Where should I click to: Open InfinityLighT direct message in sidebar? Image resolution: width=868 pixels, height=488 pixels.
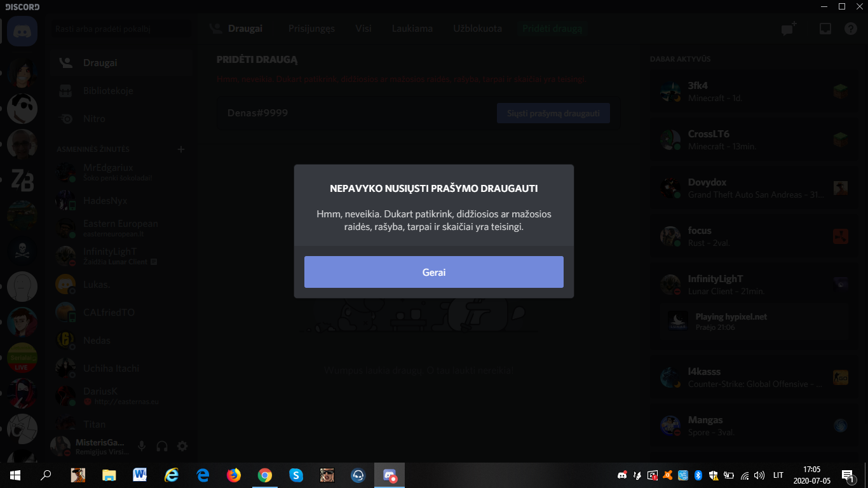tap(121, 256)
